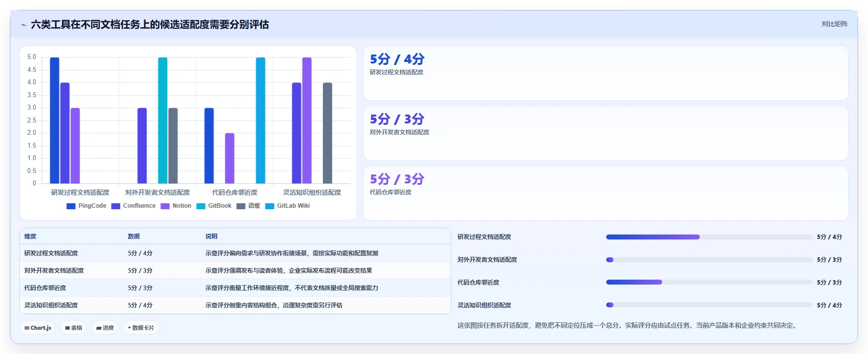Toggle the GitBook legend item
This screenshot has height=354, width=868.
214,206
